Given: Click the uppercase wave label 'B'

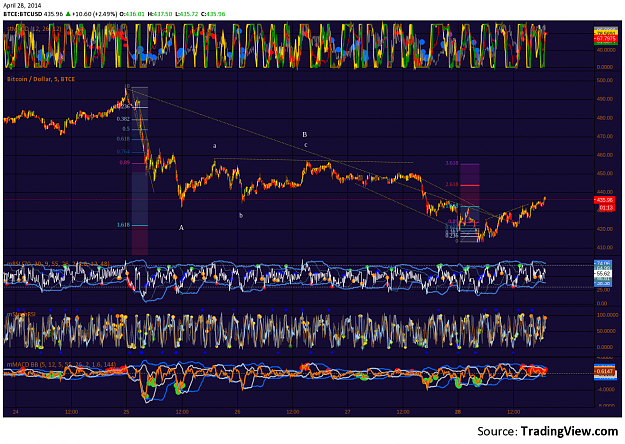Looking at the screenshot, I should click(x=305, y=135).
